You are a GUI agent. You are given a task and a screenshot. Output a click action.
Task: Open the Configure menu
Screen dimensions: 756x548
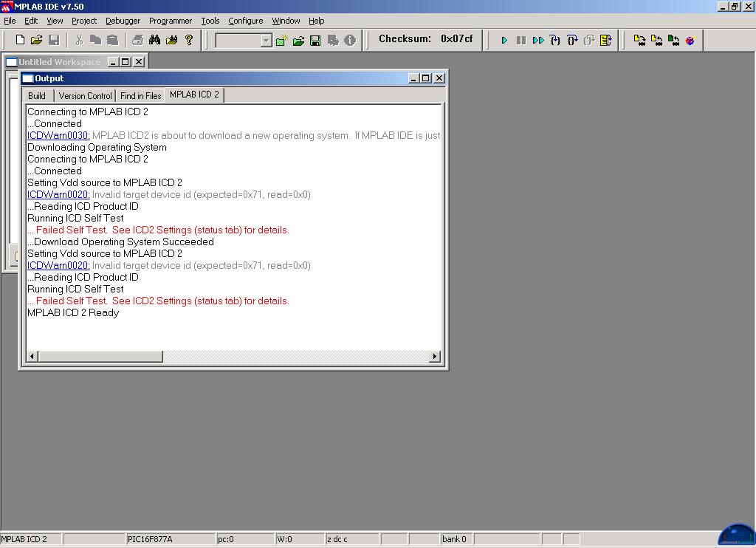pos(245,21)
